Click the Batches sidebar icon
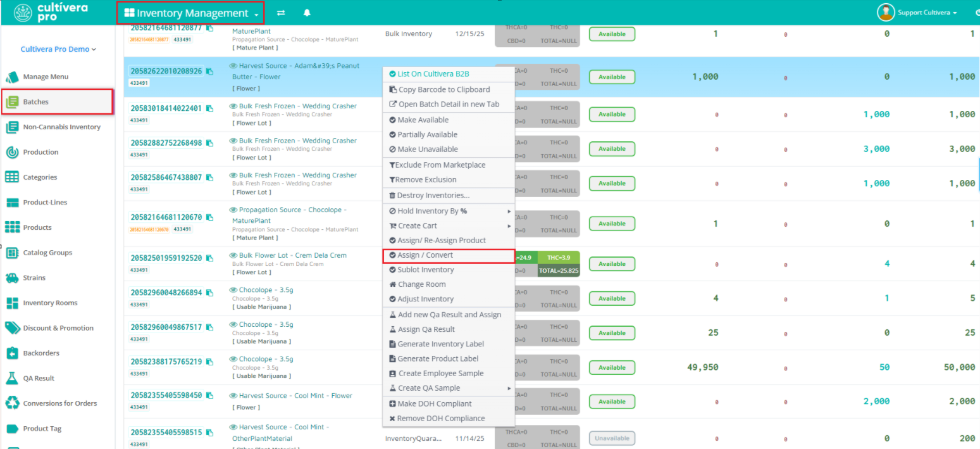 point(12,101)
